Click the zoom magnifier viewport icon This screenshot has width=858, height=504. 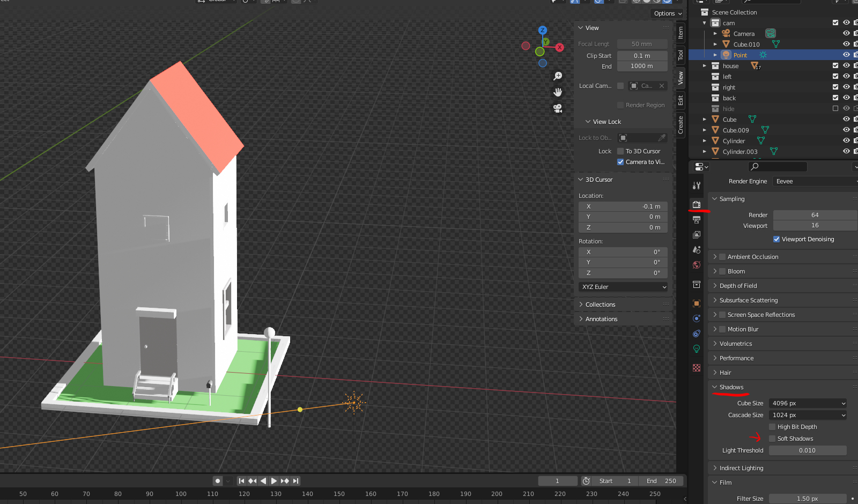558,76
